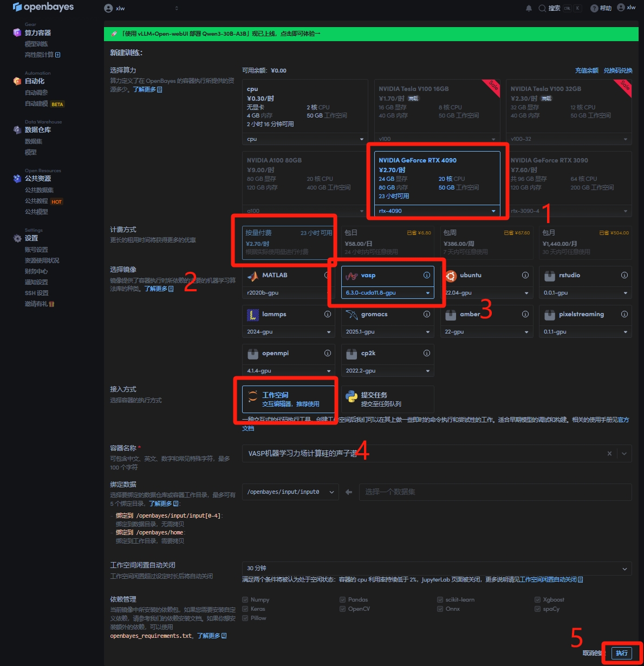Expand the rtx-4090 resource dropdown
Viewport: 644px width, 666px height.
pyautogui.click(x=437, y=211)
